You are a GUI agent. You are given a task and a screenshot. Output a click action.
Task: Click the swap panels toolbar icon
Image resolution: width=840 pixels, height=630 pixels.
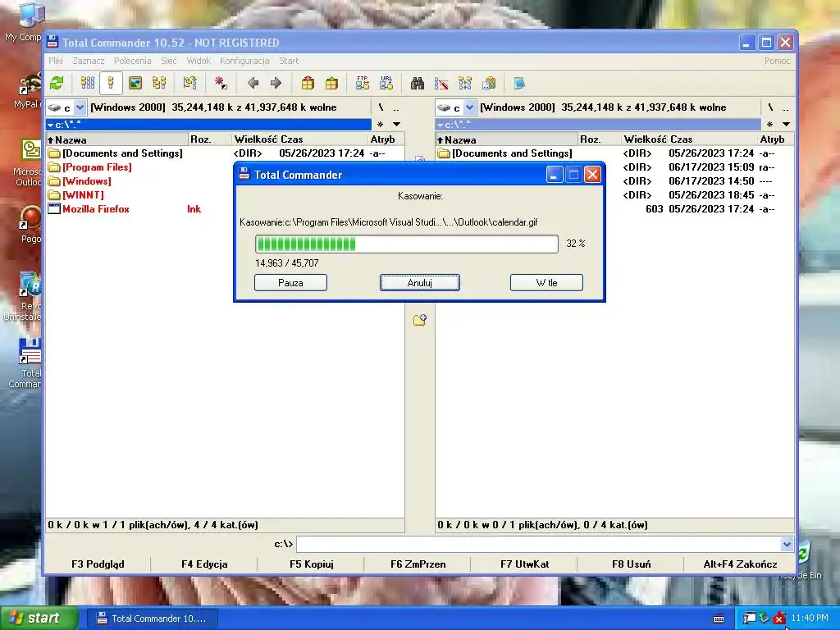coord(189,83)
